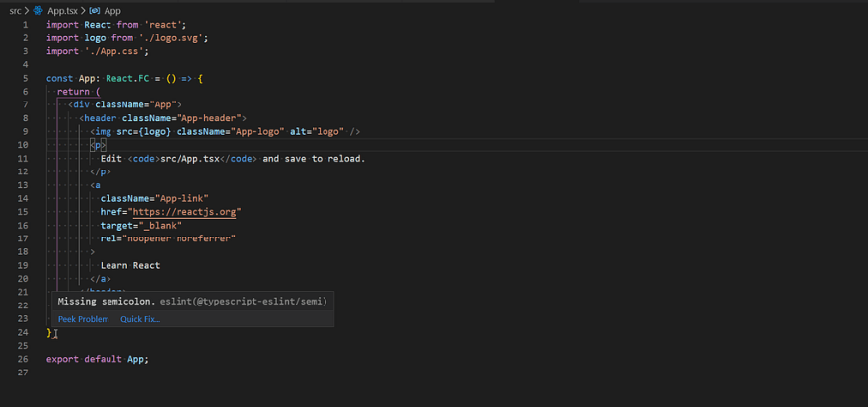Select line number 27 in the gutter

click(x=23, y=373)
